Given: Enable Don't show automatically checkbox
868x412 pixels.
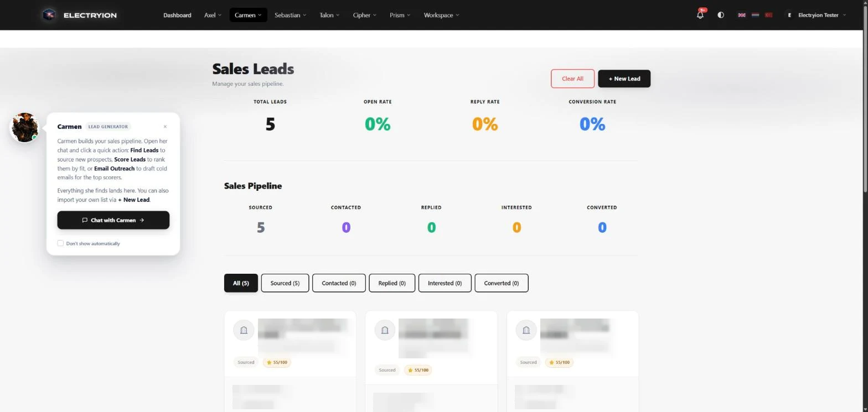Looking at the screenshot, I should click(60, 243).
